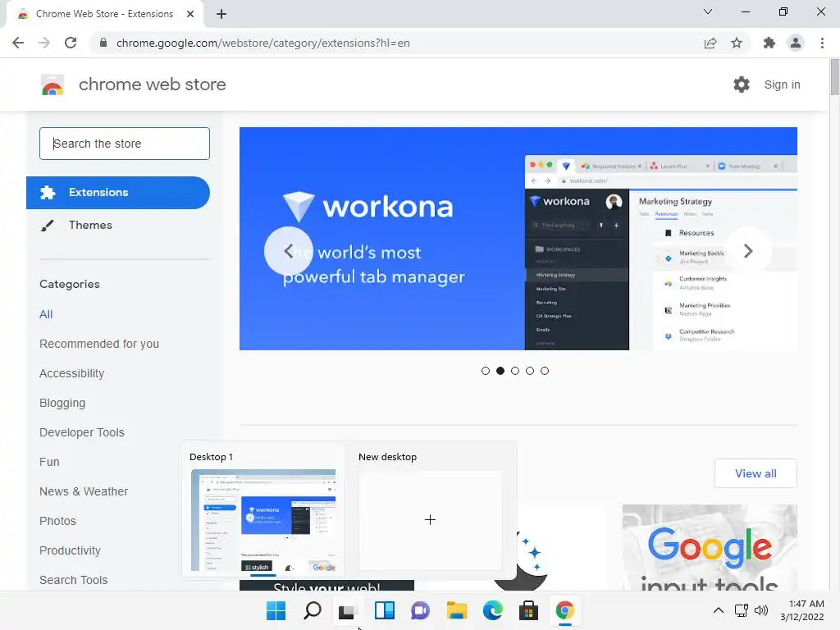Viewport: 840px width, 630px height.
Task: Select Chrome icon on taskbar
Action: pyautogui.click(x=564, y=610)
